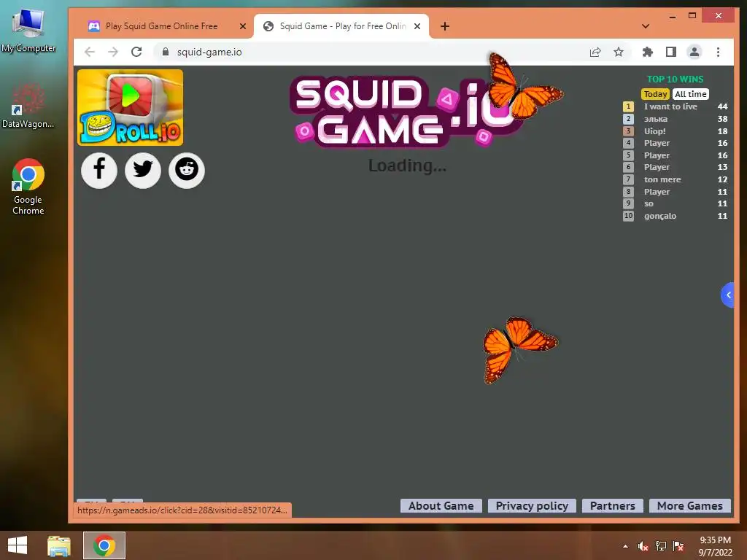Go back to previous page

pyautogui.click(x=90, y=52)
